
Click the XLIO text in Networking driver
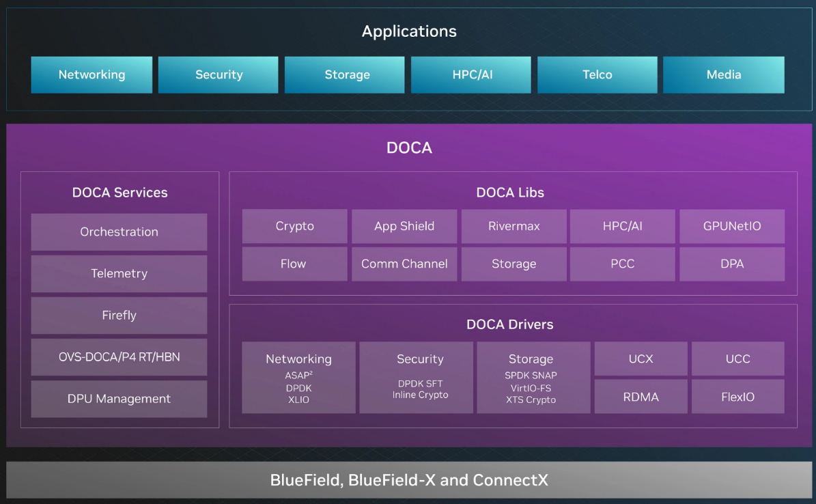click(298, 400)
